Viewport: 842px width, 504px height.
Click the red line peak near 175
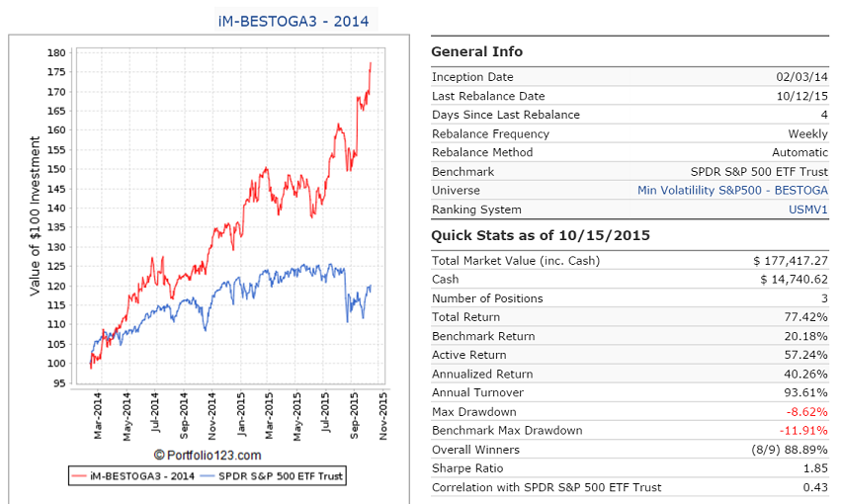371,64
